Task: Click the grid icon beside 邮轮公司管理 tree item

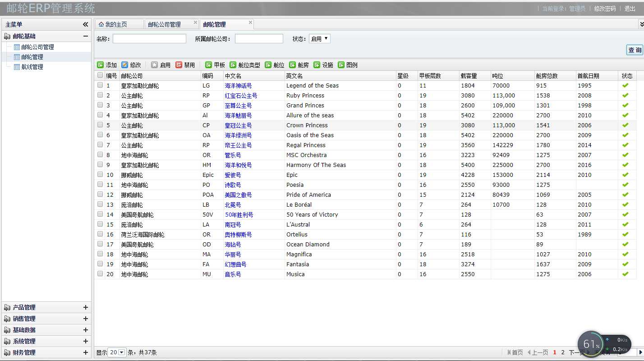Action: [17, 47]
